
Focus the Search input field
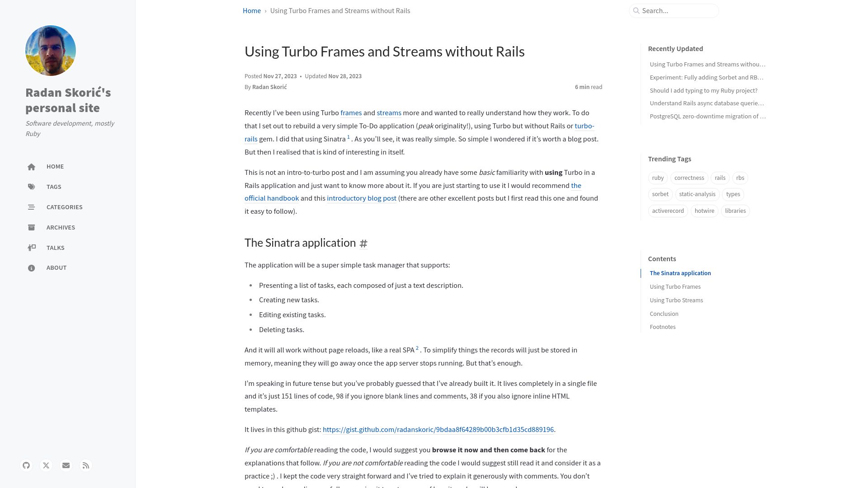point(674,11)
